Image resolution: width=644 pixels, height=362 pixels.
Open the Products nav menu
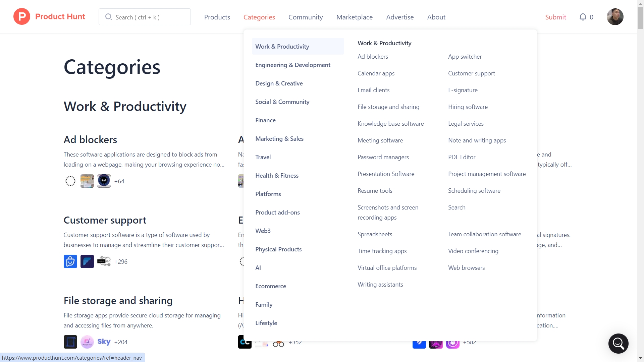coord(217,17)
